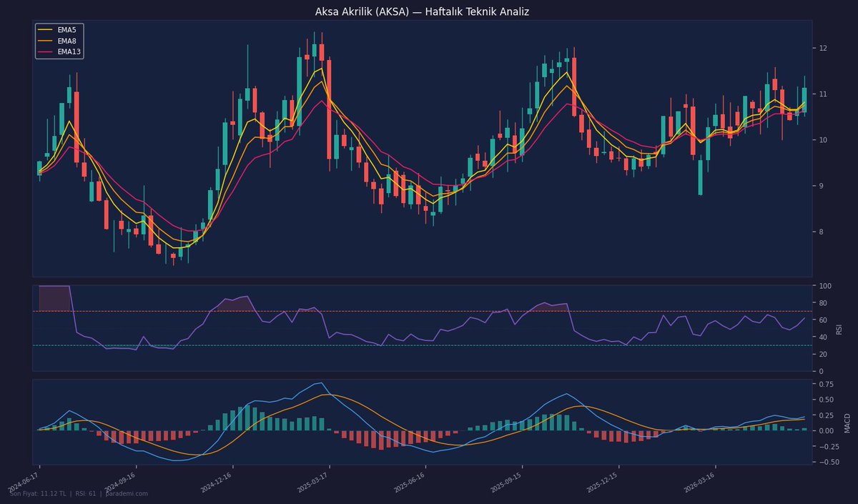Select the EMA8 legend label
The height and width of the screenshot is (504, 858).
tap(66, 41)
